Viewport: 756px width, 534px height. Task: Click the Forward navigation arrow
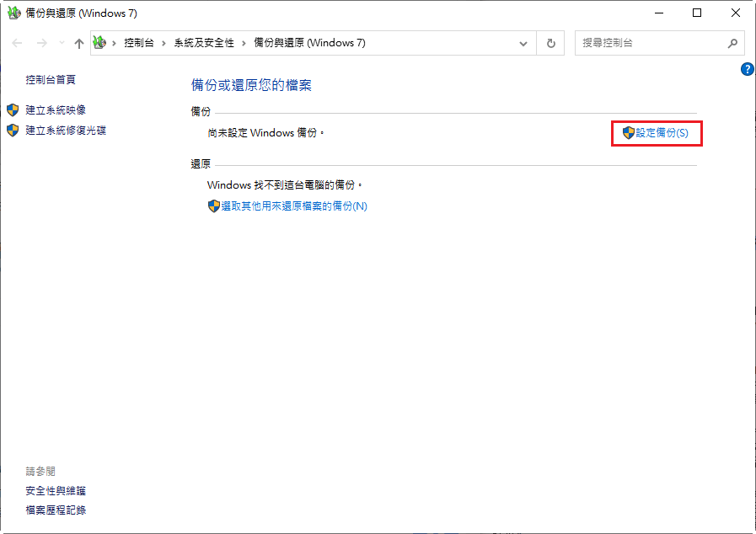[x=42, y=43]
